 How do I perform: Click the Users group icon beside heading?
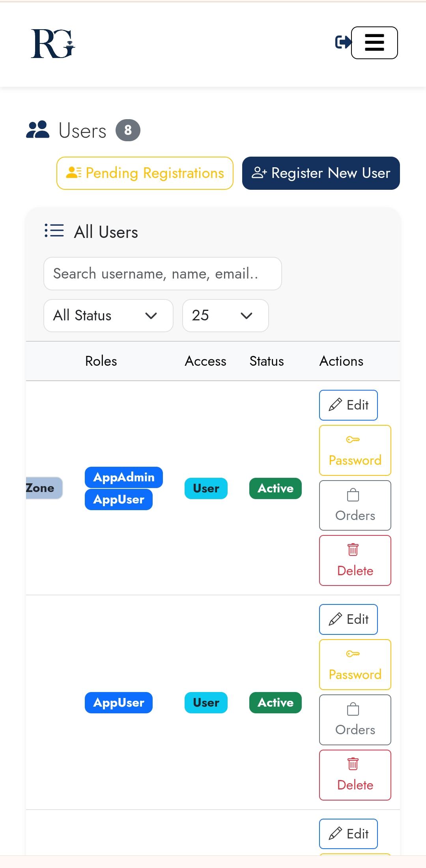(x=38, y=130)
